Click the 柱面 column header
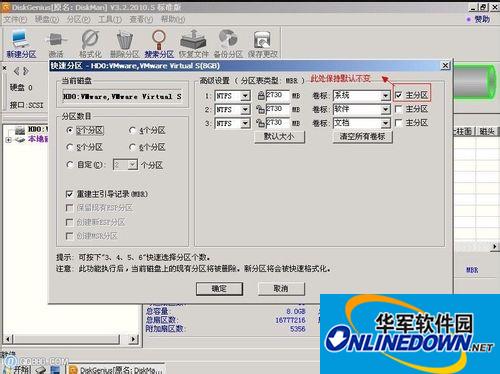The image size is (500, 374). (464, 132)
